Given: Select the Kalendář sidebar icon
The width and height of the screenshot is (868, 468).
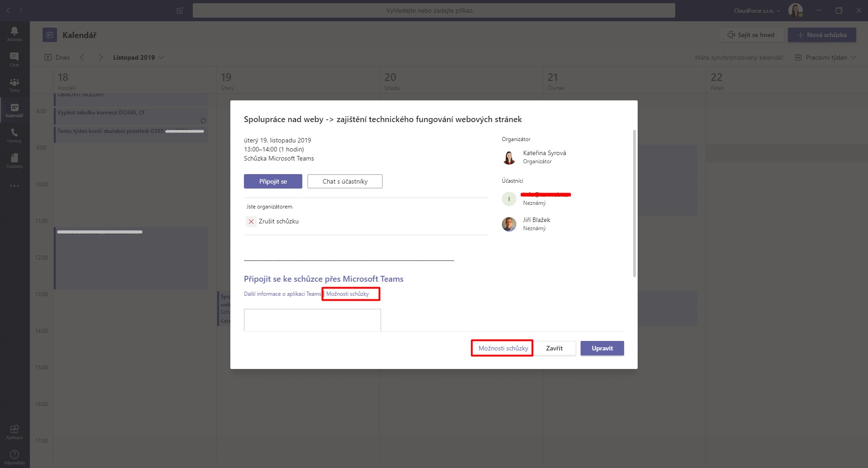Looking at the screenshot, I should click(14, 110).
